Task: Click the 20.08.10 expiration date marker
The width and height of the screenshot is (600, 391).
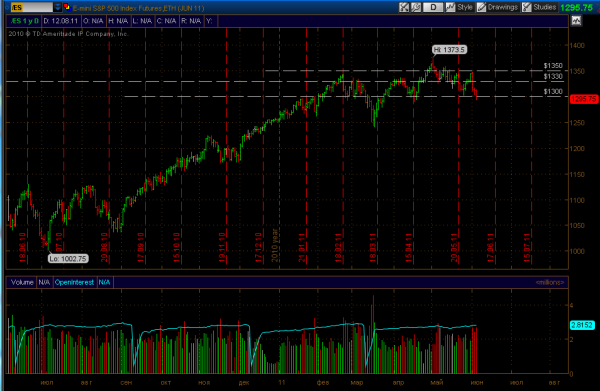Action: click(x=104, y=247)
